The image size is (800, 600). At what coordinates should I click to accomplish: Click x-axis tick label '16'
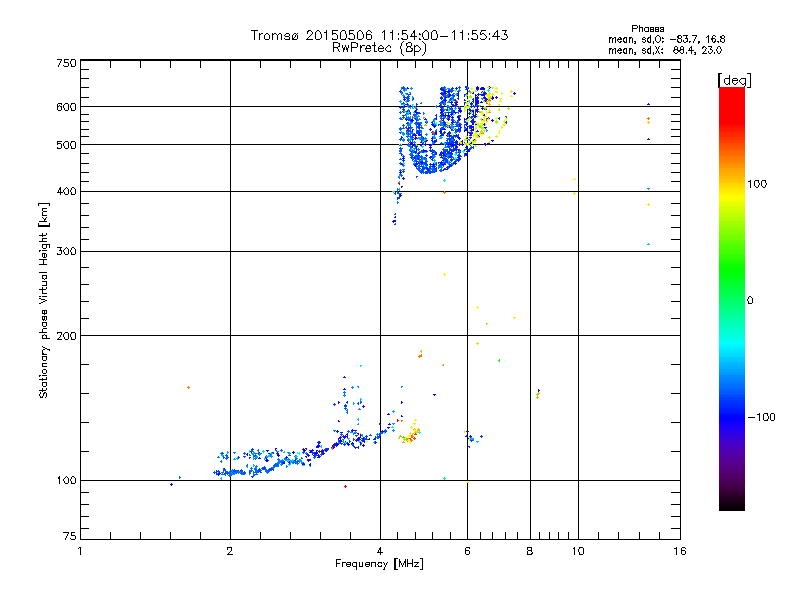pyautogui.click(x=680, y=551)
